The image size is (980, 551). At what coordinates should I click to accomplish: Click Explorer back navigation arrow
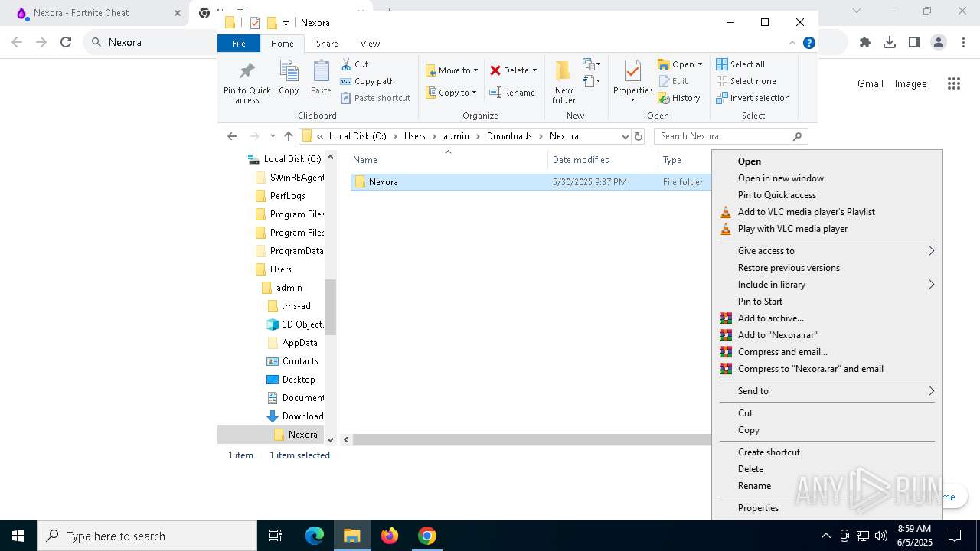click(232, 136)
